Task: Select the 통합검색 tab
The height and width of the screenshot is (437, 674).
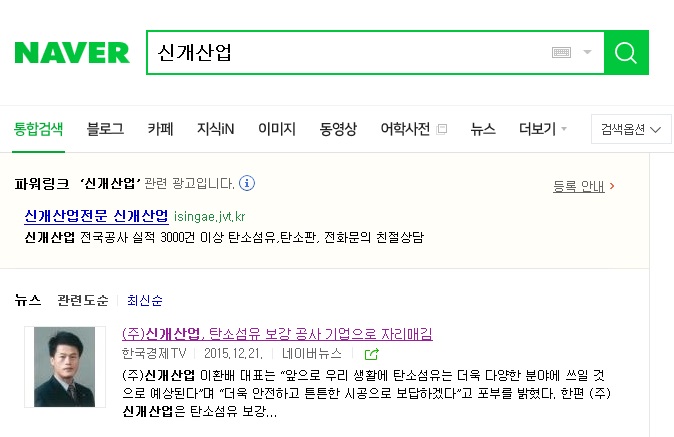Action: pos(39,129)
